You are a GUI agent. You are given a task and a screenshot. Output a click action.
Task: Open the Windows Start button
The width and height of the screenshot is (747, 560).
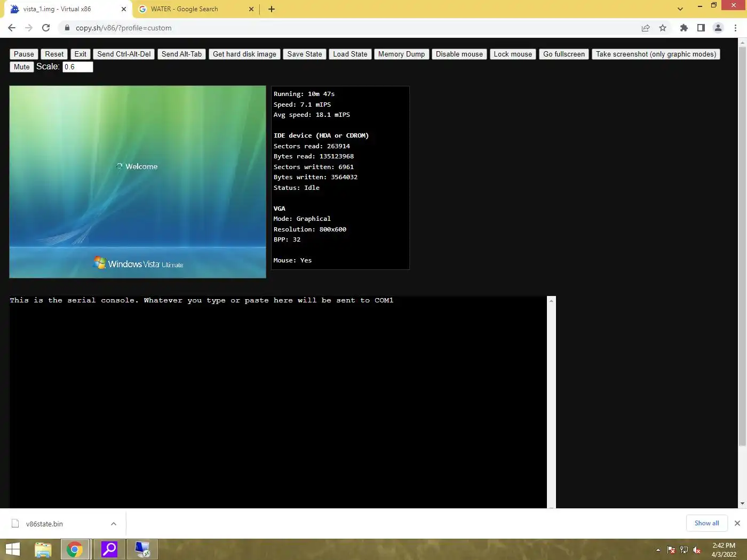tap(12, 549)
